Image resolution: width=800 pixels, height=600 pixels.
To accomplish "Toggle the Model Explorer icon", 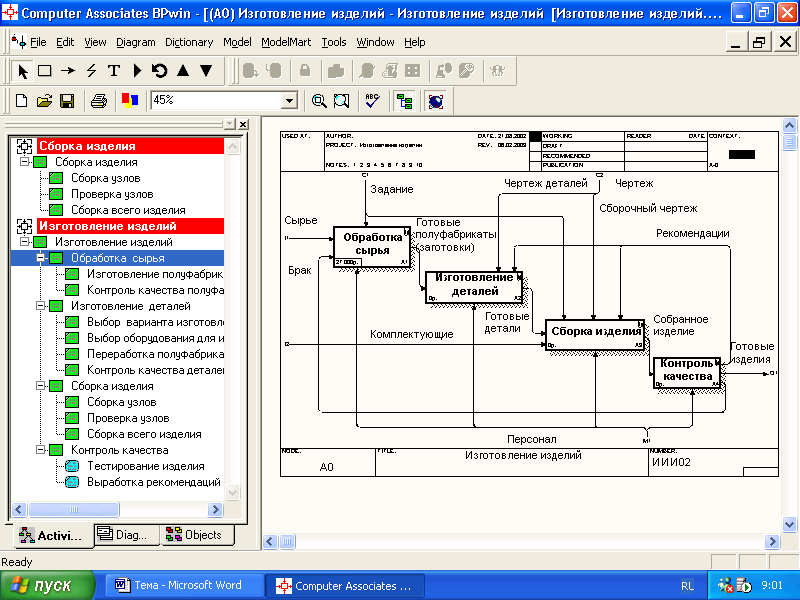I will tap(405, 101).
